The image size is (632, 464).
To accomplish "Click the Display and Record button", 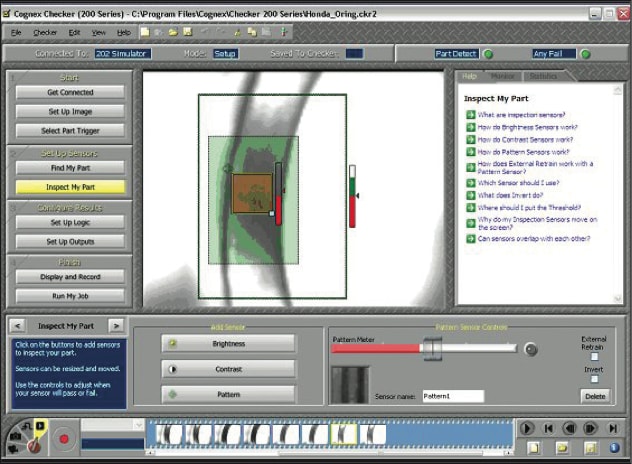I will click(x=70, y=277).
